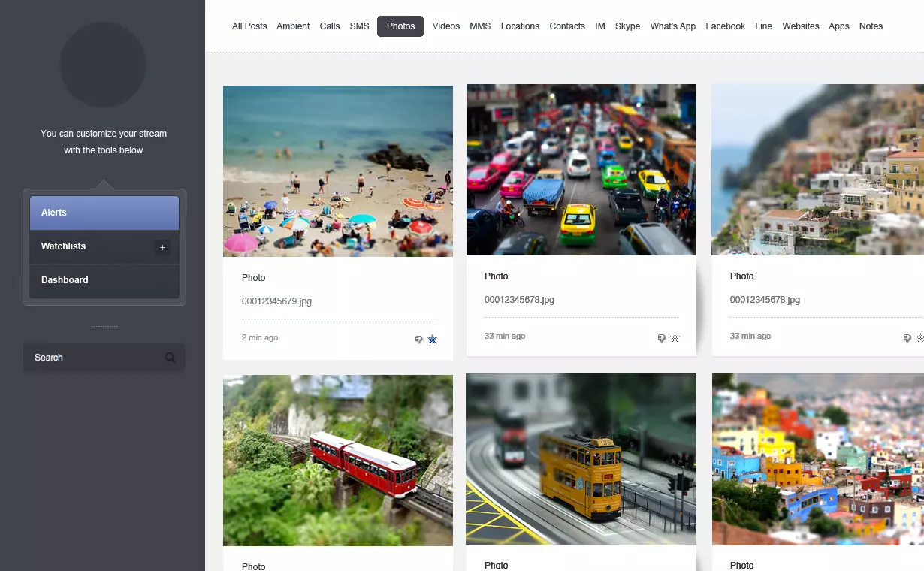Viewport: 924px width, 571px height.
Task: Switch to the What's App tab
Action: click(673, 26)
